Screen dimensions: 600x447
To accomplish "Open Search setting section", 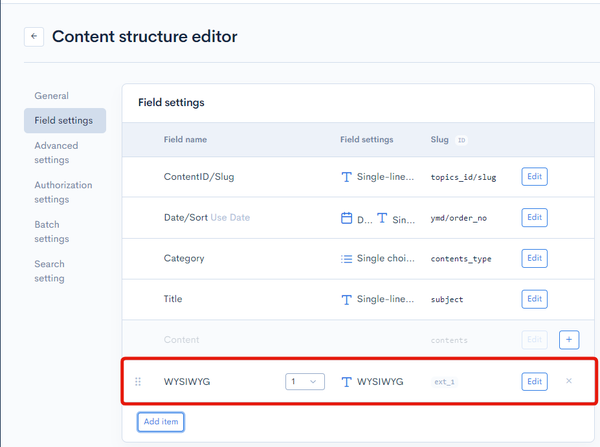I will click(x=49, y=271).
